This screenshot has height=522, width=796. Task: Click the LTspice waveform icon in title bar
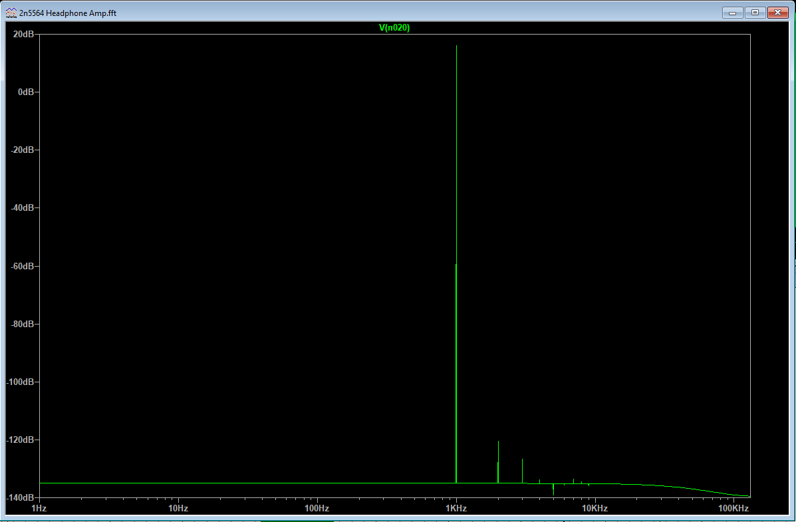click(11, 13)
